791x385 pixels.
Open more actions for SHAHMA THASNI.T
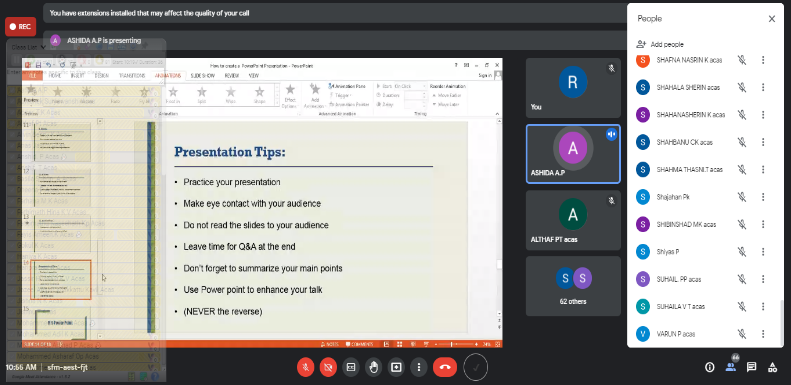click(x=763, y=170)
